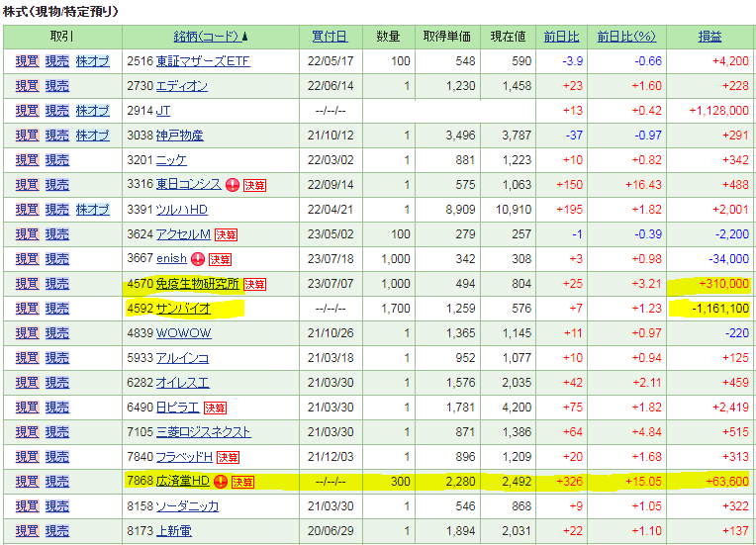
Task: Click 現売 for 8173 上新電
Action: (56, 531)
